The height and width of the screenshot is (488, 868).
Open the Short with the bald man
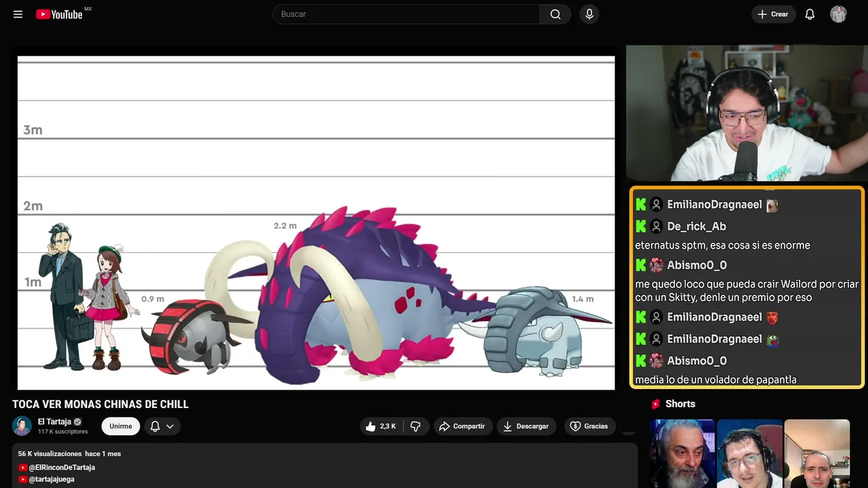[x=817, y=453]
